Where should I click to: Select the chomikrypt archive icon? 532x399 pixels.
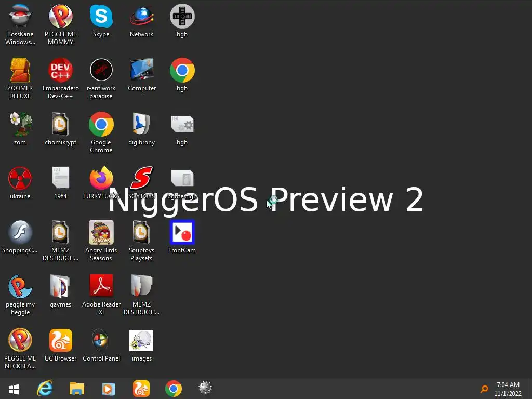coord(60,129)
